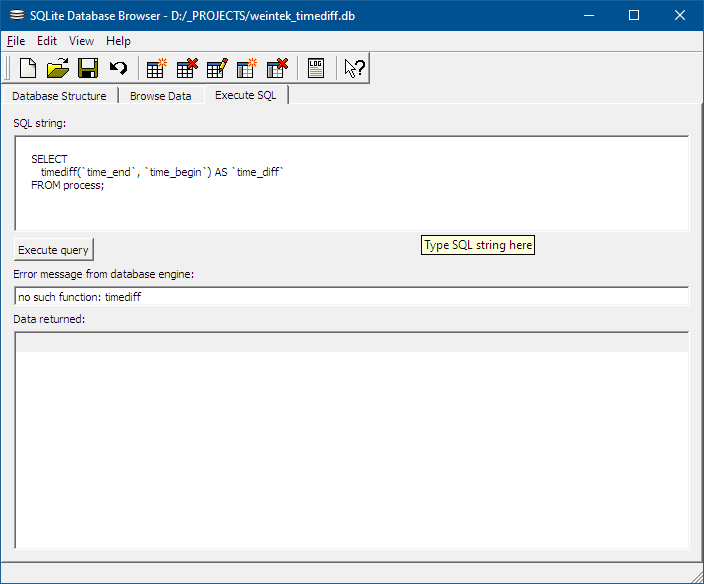Screen dimensions: 704x584
Task: Click the Delete Table icon
Action: point(187,68)
